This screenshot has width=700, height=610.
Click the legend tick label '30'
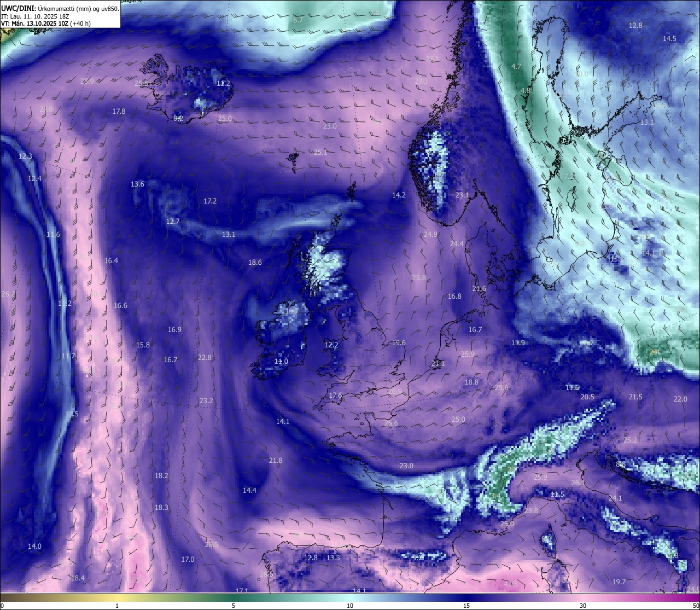tap(583, 606)
